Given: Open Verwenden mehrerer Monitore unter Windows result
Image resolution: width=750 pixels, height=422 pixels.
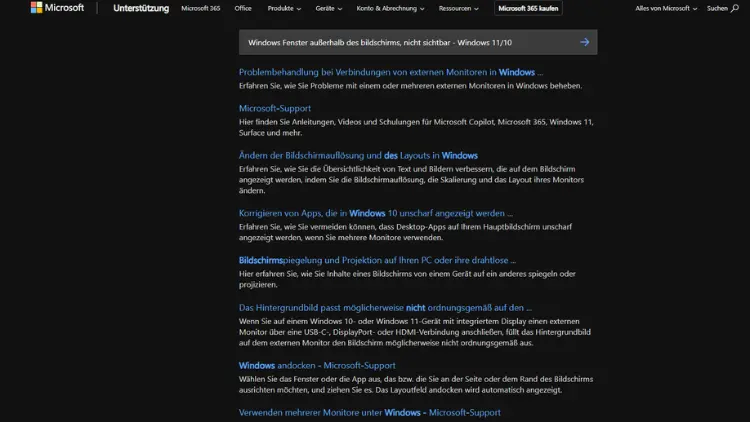Looking at the screenshot, I should click(370, 412).
